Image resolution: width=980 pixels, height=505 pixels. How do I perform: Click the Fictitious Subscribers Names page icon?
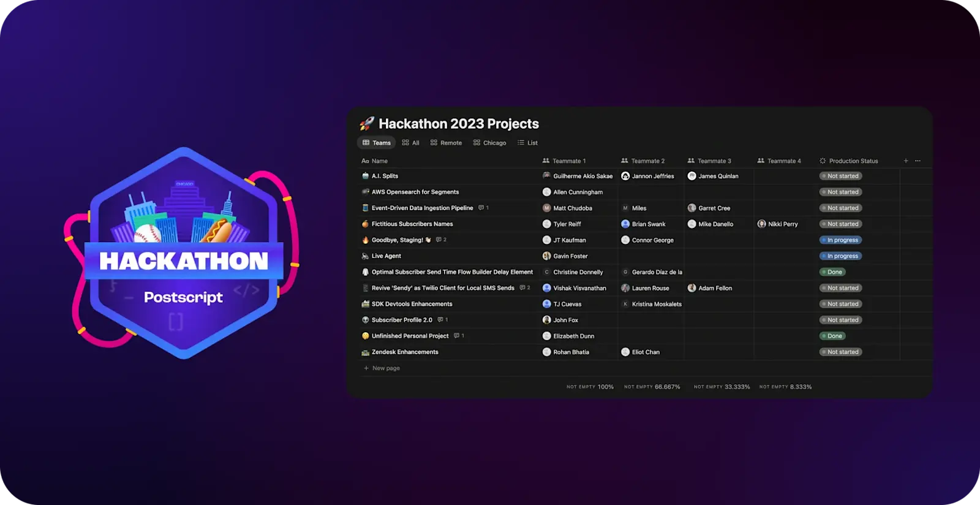tap(366, 224)
